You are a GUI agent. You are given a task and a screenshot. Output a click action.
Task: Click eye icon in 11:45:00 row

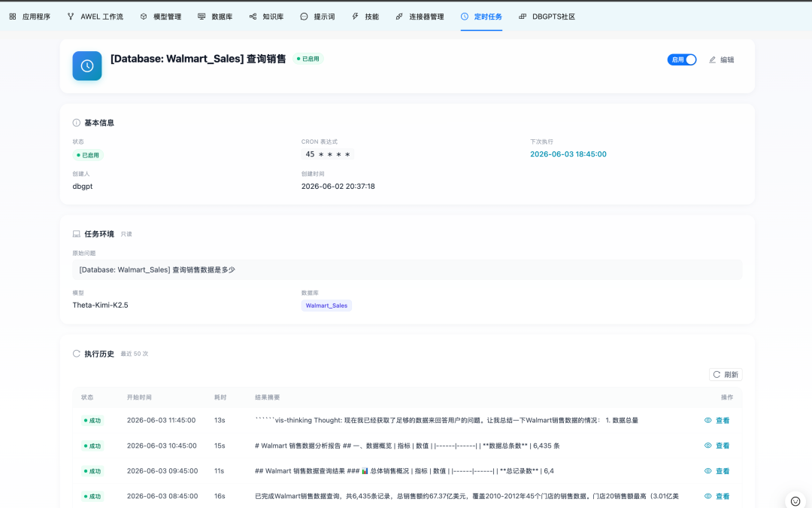tap(708, 421)
